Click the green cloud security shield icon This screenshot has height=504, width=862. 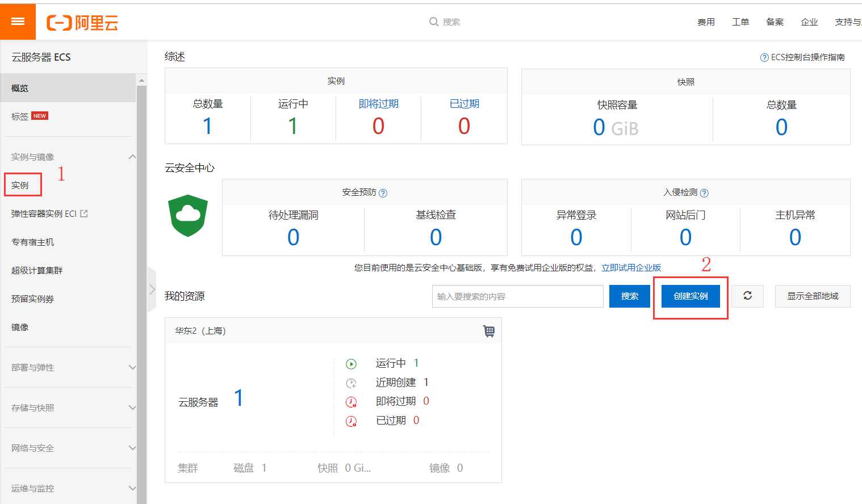[x=188, y=216]
